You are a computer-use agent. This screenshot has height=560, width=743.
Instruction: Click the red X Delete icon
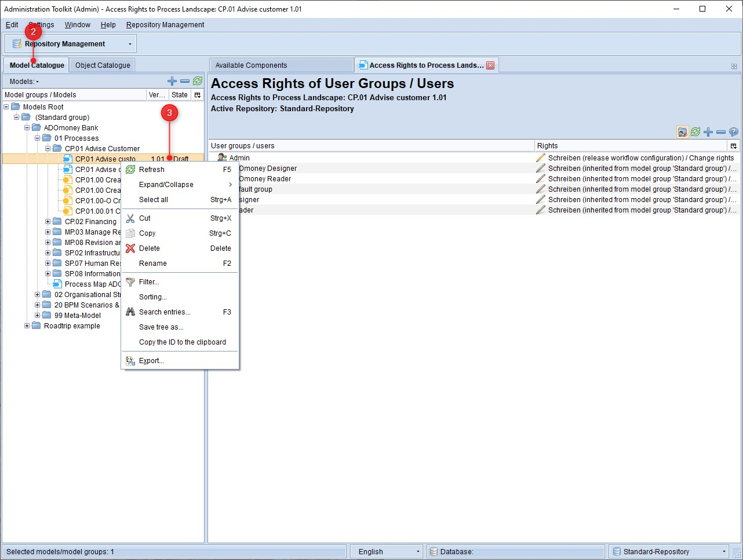click(130, 248)
